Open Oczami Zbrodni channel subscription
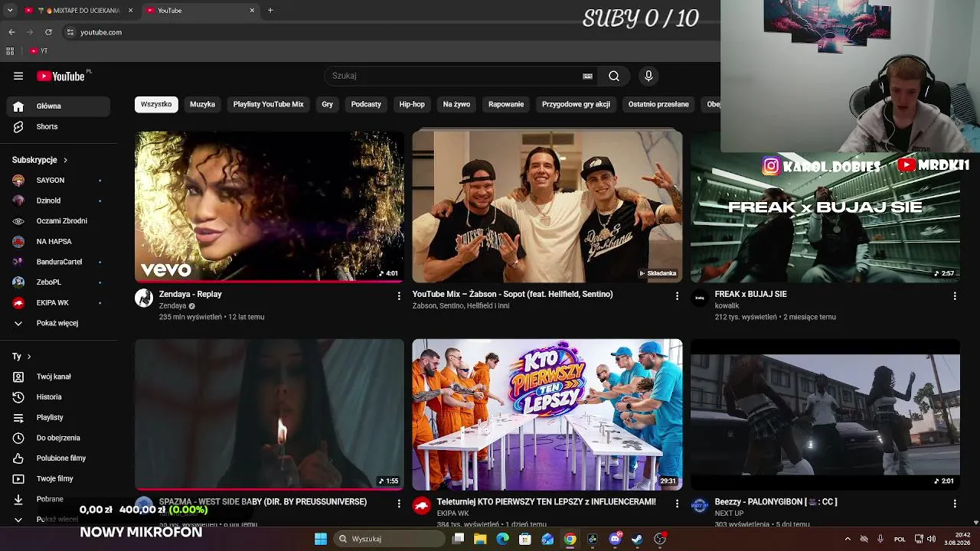Viewport: 980px width, 551px height. click(58, 221)
